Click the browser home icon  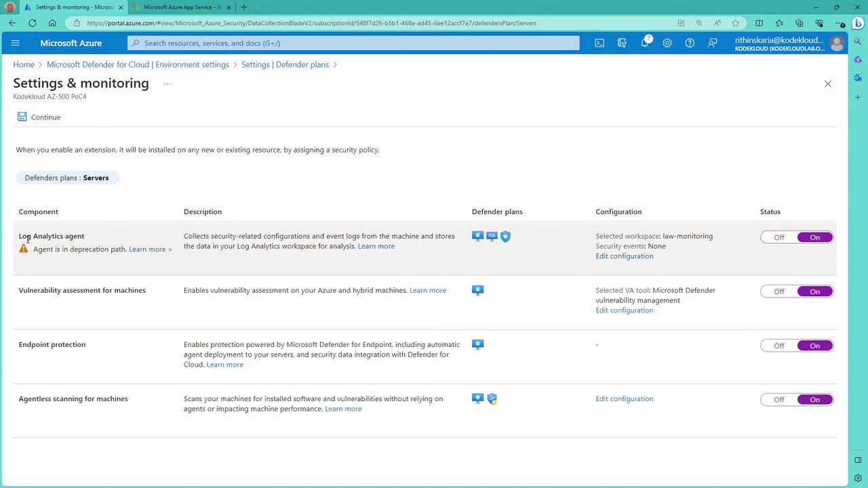[52, 23]
